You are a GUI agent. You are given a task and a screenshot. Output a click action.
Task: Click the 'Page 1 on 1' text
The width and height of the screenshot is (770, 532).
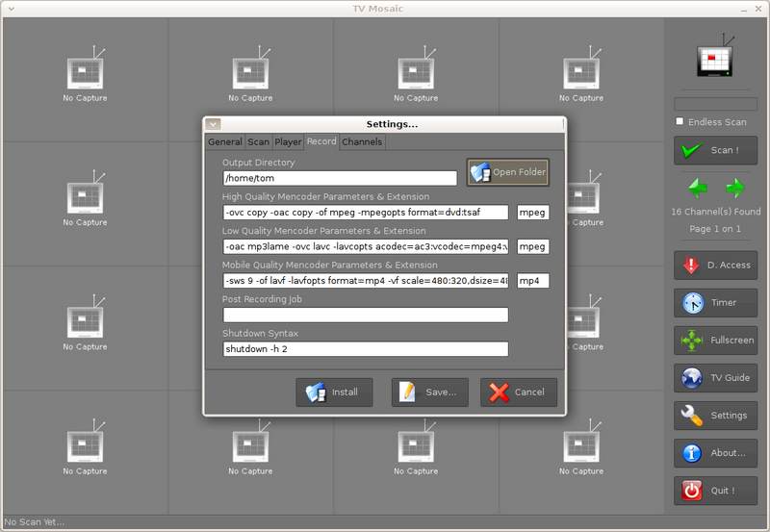tap(714, 229)
